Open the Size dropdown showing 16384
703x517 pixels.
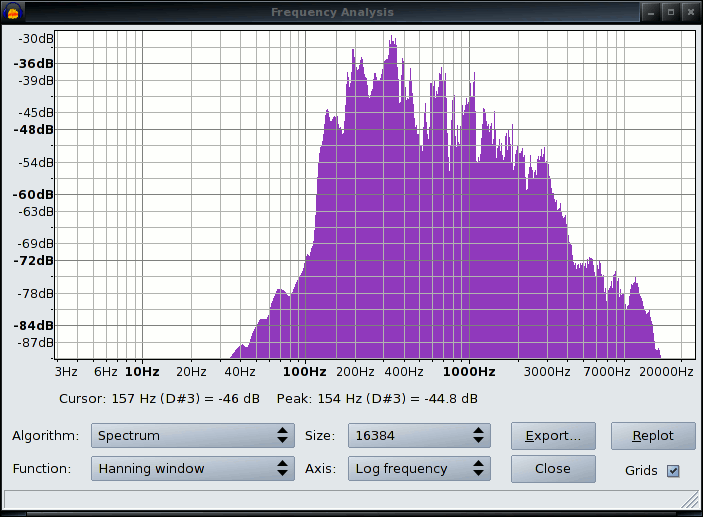tap(419, 435)
